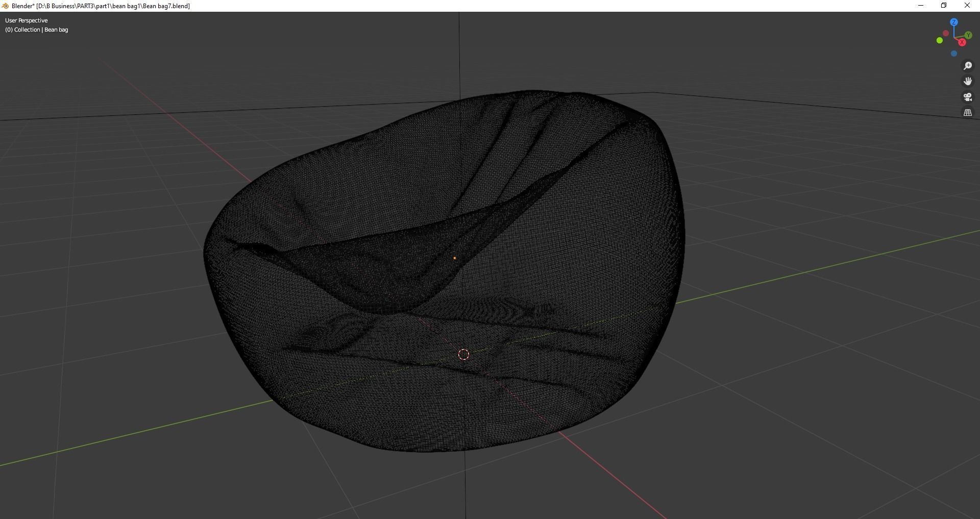The image size is (980, 519).
Task: Click the blue Z axis on the gizmo
Action: pyautogui.click(x=953, y=22)
